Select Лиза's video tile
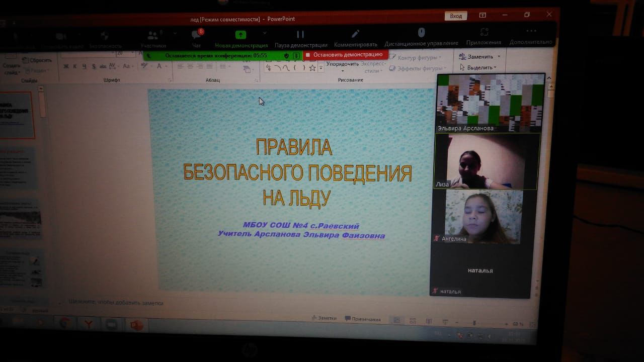Screen dimensions: 644x362 point(487,161)
